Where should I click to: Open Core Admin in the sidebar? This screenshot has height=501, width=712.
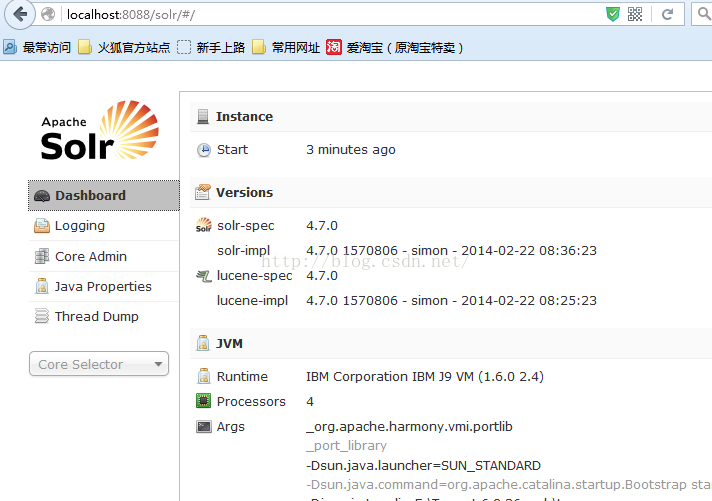[104, 256]
